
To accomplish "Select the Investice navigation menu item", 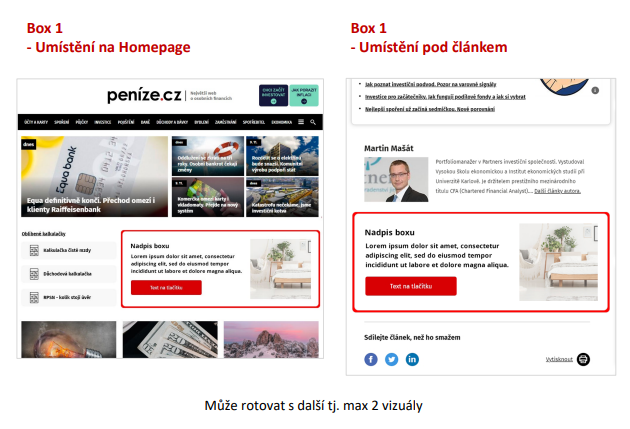I will [102, 122].
